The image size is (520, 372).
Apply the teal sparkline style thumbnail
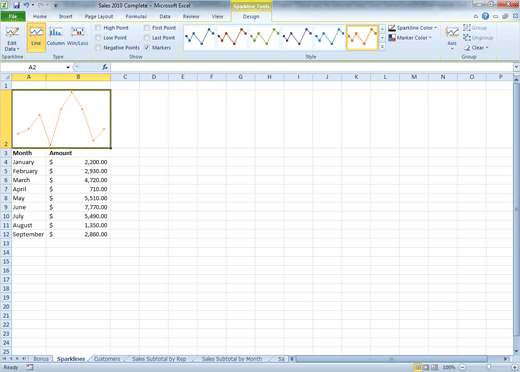pyautogui.click(x=329, y=37)
